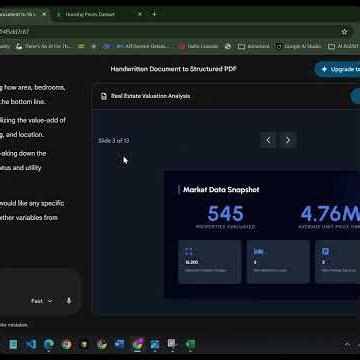Open Visual Studio Code from the taskbar

31,344
